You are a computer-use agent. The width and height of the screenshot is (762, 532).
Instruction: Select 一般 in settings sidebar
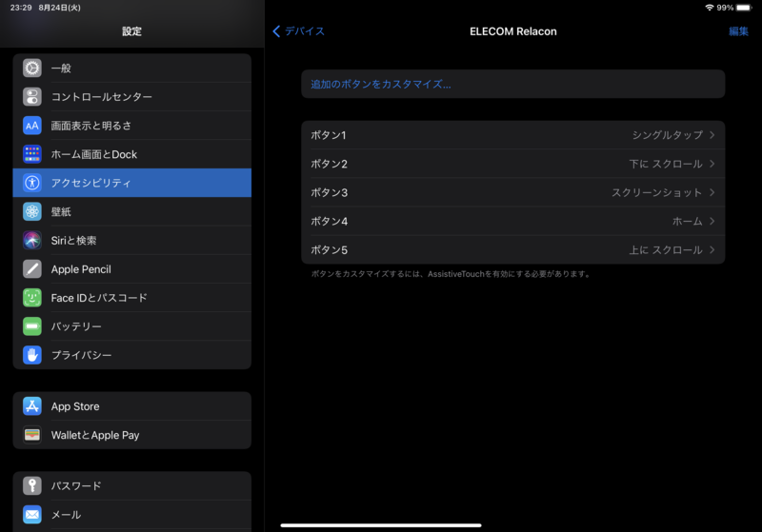tap(131, 68)
